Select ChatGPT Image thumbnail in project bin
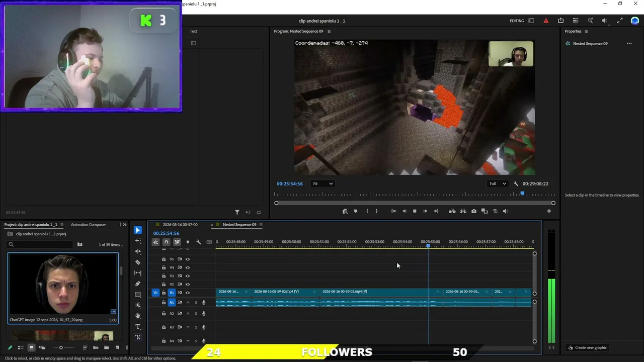 (63, 288)
